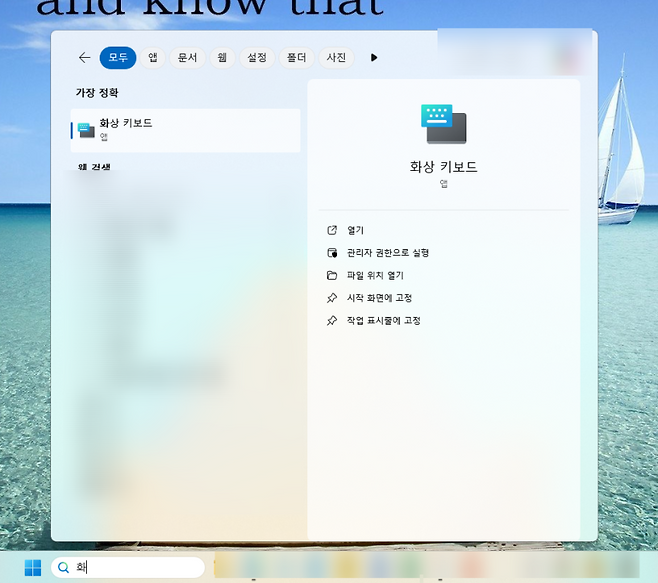Switch to the 앱 filter tab
Screen dimensions: 658x583
[153, 58]
